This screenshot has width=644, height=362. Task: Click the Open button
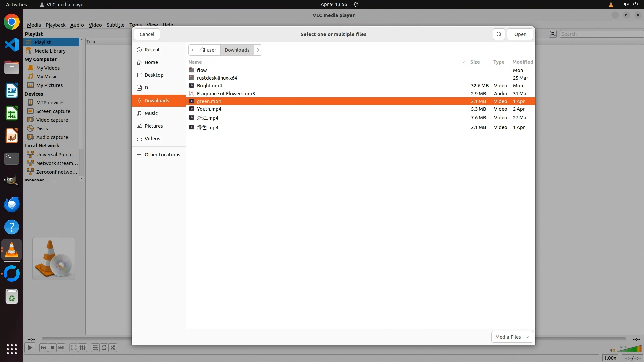(x=520, y=34)
